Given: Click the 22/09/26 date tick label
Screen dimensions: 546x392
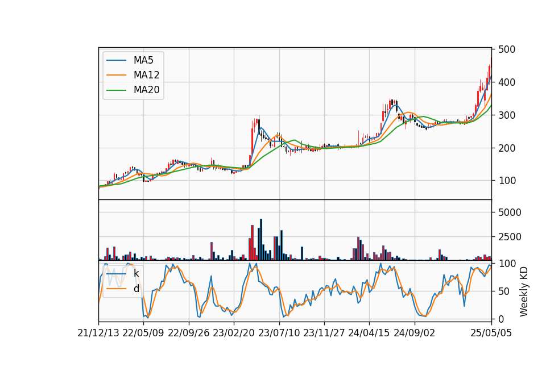Looking at the screenshot, I should (x=189, y=333).
